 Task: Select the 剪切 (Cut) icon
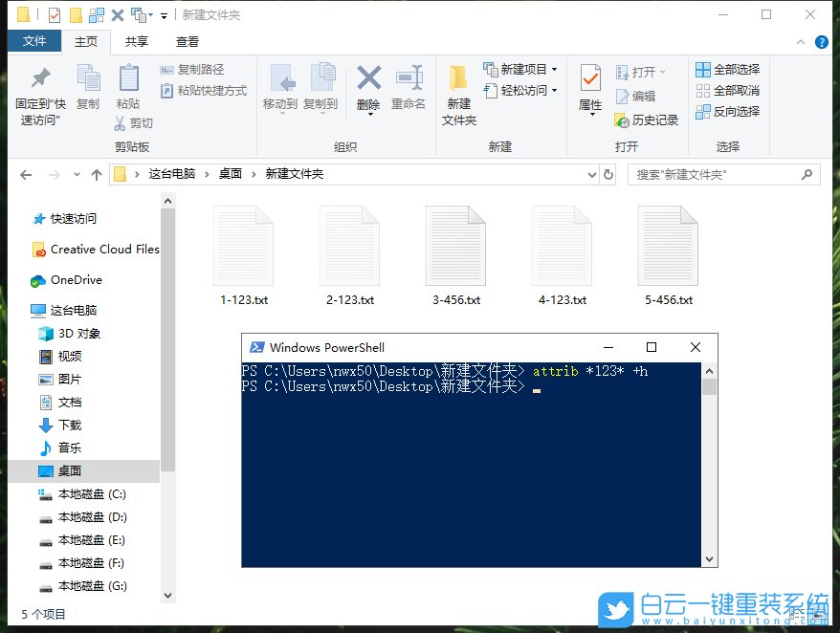click(x=135, y=122)
